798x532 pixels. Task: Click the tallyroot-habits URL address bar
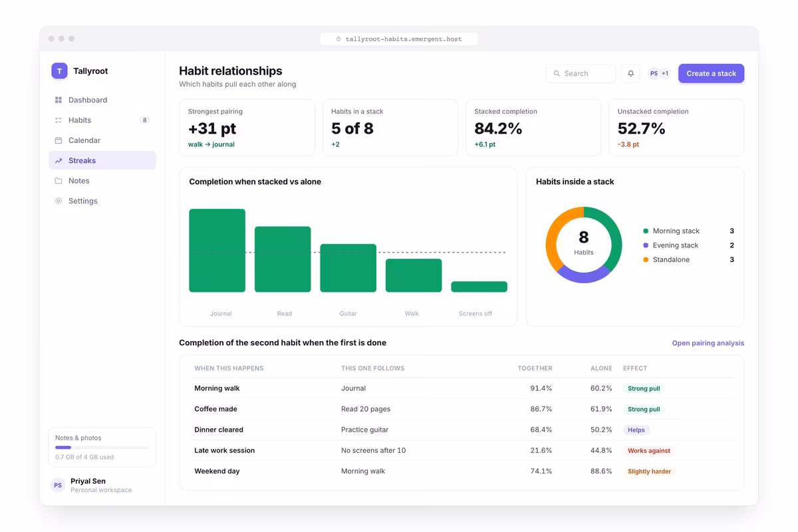[399, 39]
